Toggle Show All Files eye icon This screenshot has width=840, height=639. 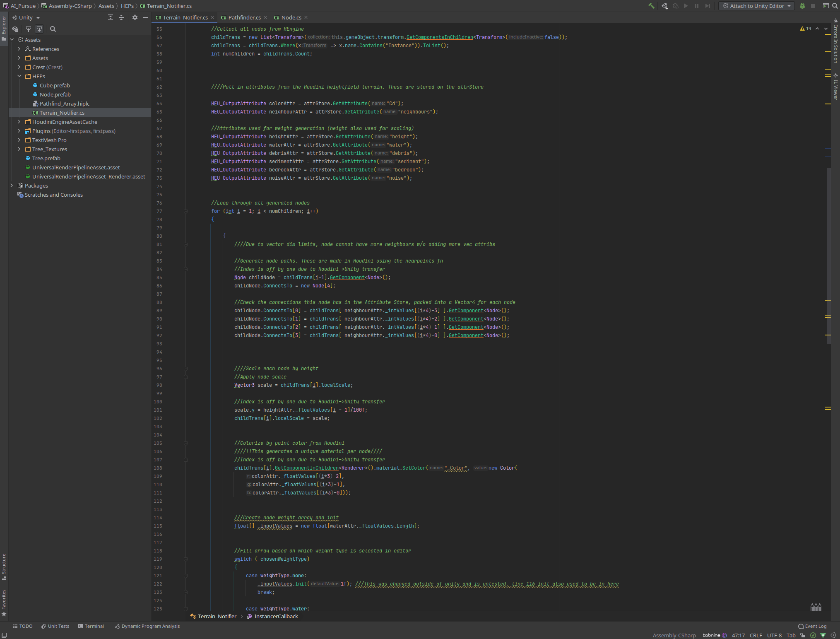point(15,29)
